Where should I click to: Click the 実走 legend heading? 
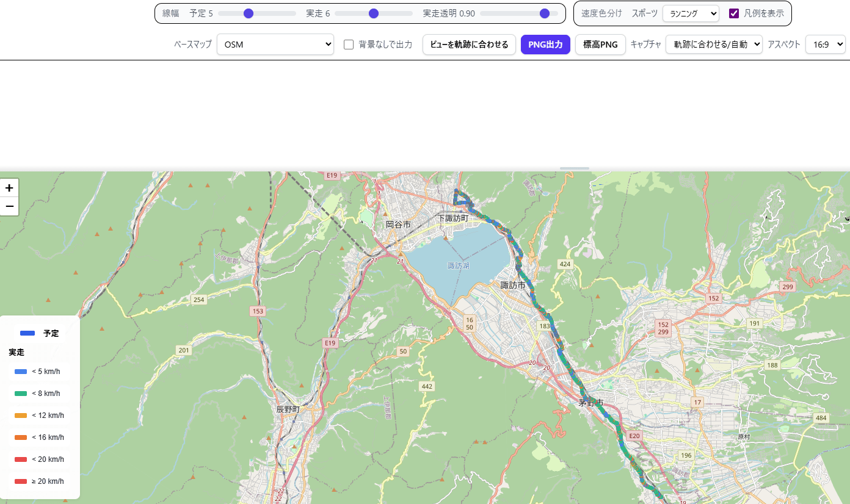[16, 353]
